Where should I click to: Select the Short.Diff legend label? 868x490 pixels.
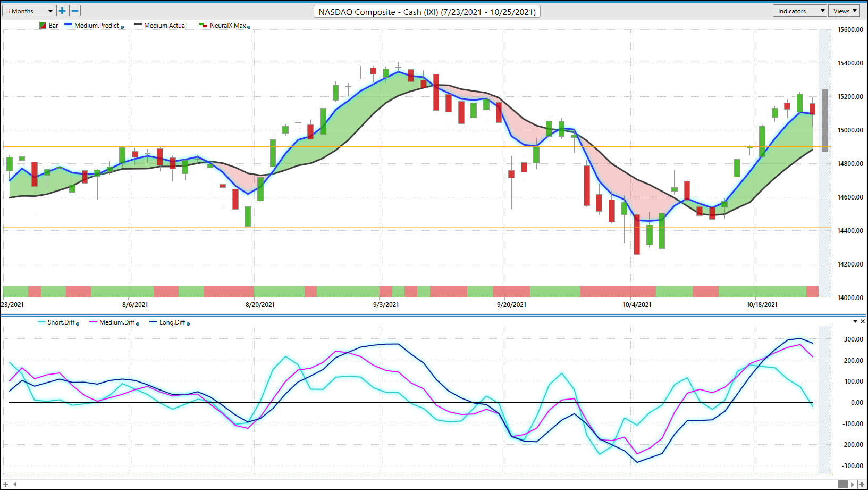61,322
